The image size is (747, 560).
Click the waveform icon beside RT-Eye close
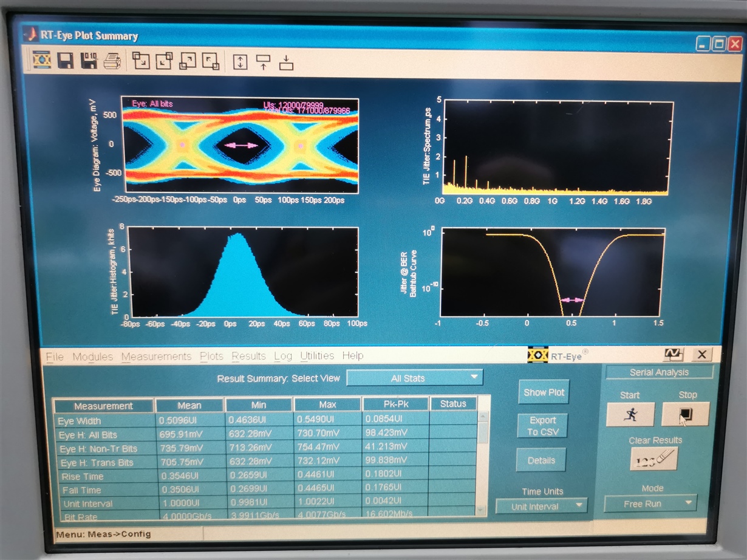(x=673, y=355)
